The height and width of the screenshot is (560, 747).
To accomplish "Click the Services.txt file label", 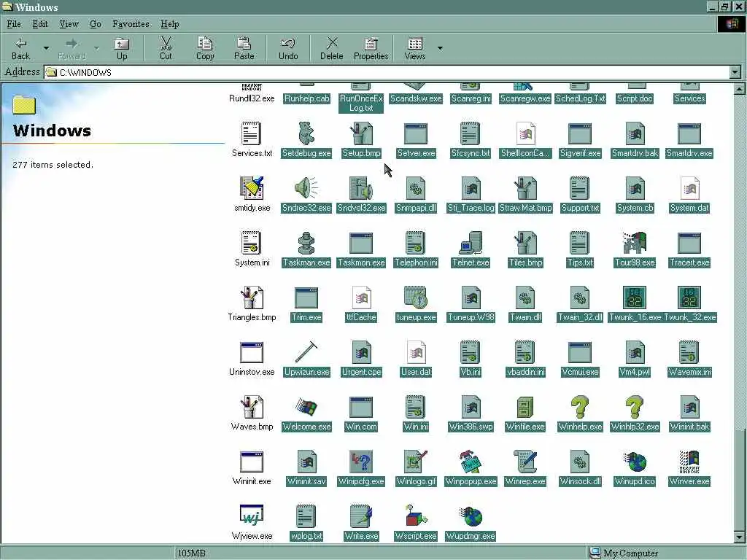I will [x=252, y=153].
